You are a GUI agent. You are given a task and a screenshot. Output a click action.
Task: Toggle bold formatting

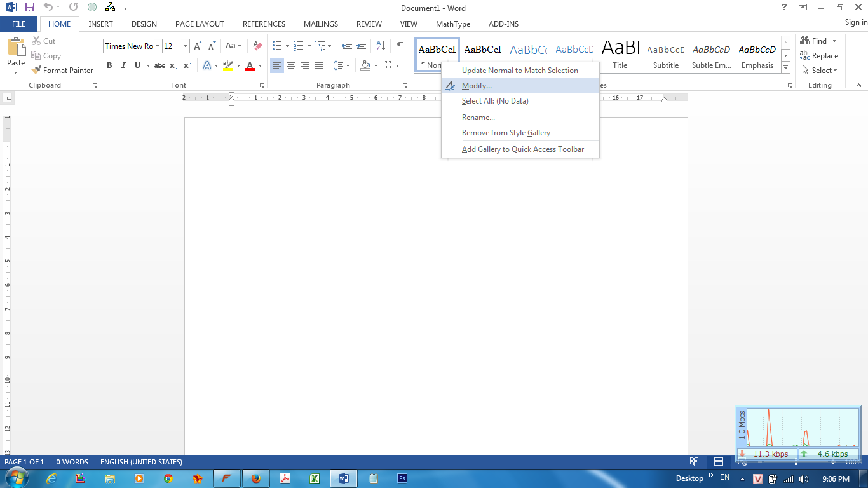(x=109, y=65)
